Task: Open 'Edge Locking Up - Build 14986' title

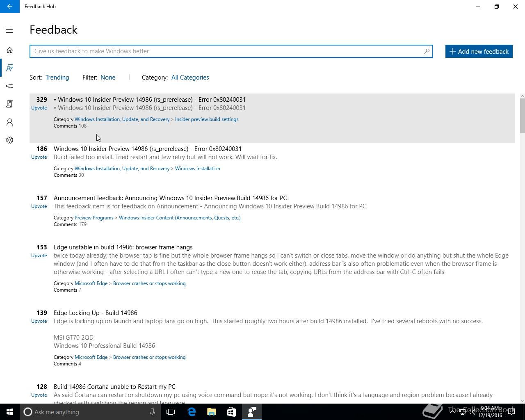Action: pyautogui.click(x=95, y=313)
